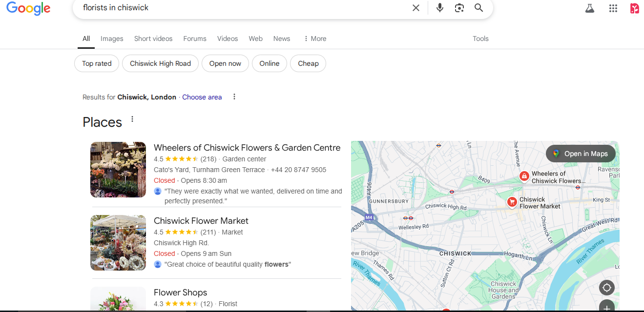Viewport: 644px width, 312px height.
Task: Open more options beside Choose area
Action: pyautogui.click(x=234, y=97)
